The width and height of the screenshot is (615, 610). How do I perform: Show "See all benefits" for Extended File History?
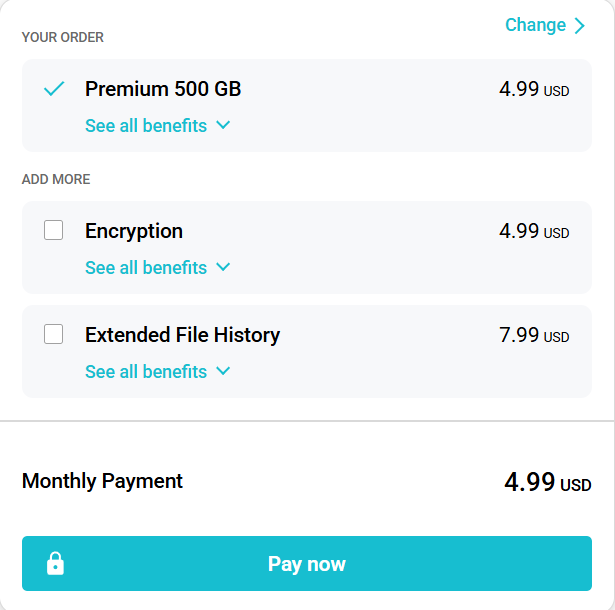click(x=146, y=372)
